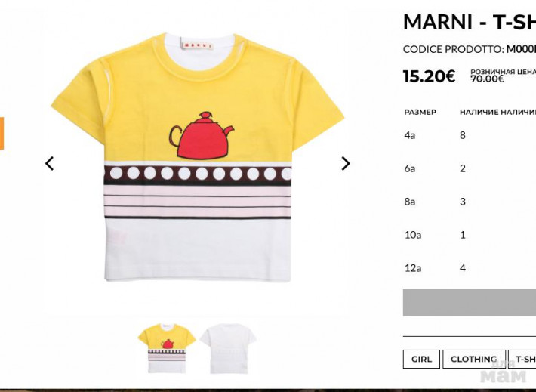This screenshot has width=536, height=392.
Task: Select the white t-shirt back thumbnail
Action: (228, 348)
